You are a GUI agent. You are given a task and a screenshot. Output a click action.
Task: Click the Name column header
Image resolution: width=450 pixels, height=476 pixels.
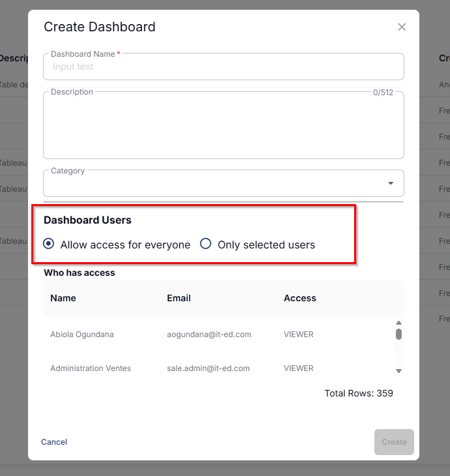pyautogui.click(x=63, y=298)
